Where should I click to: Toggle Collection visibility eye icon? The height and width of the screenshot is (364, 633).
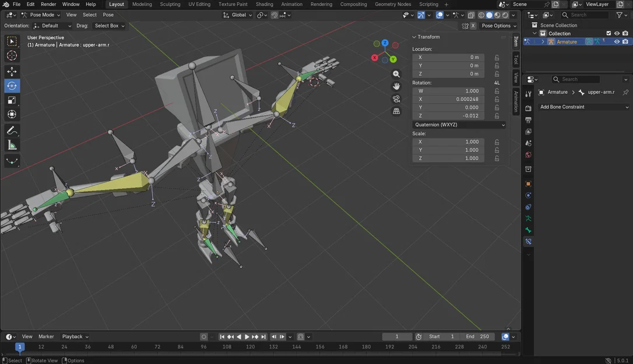(x=617, y=34)
